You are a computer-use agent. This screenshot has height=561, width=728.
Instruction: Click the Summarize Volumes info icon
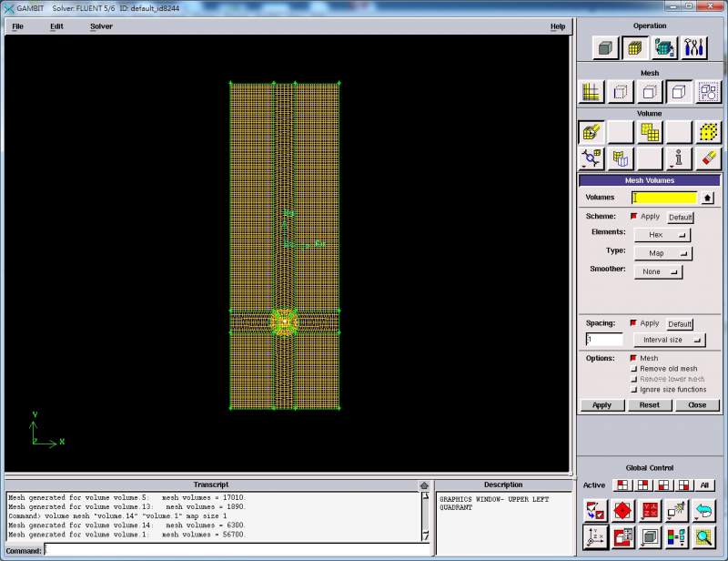pyautogui.click(x=678, y=159)
